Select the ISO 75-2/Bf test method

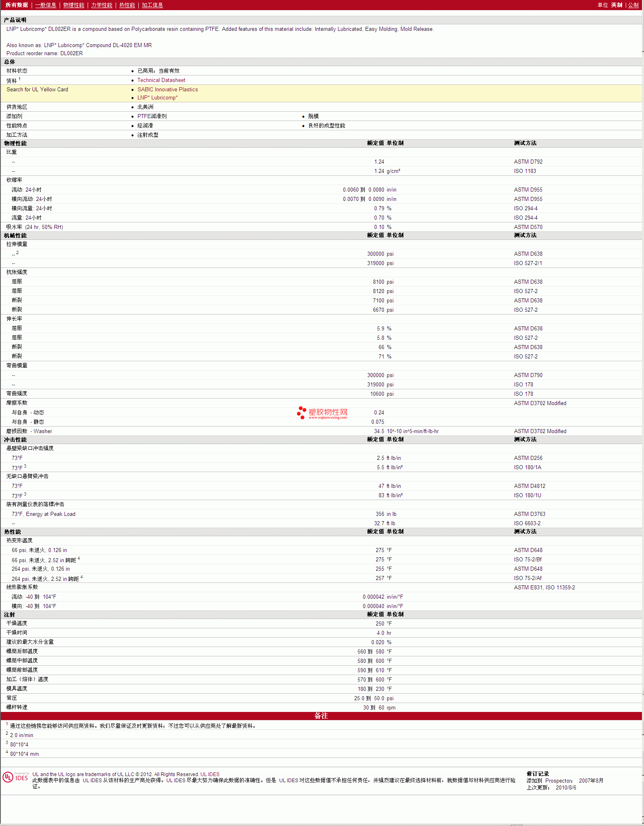[528, 559]
